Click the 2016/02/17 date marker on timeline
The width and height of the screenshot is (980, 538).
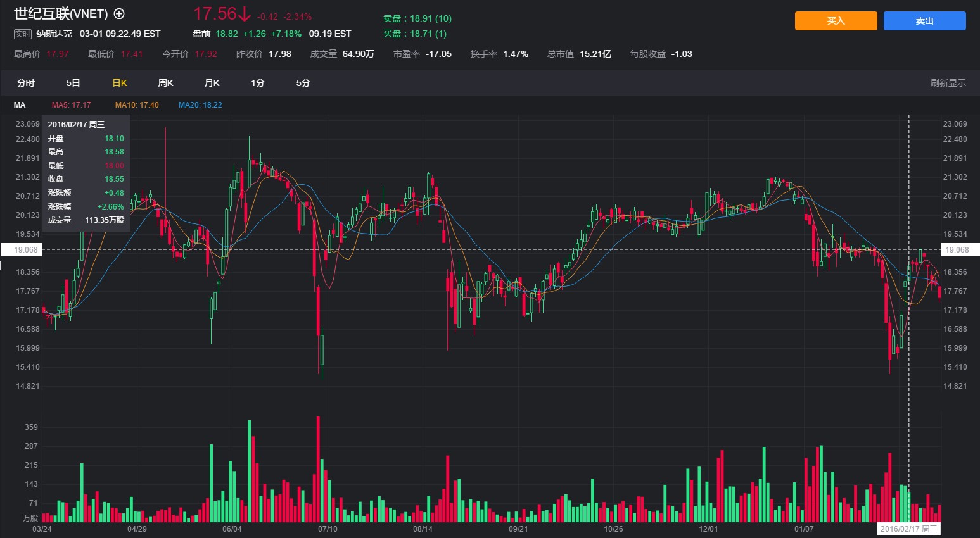coord(908,529)
